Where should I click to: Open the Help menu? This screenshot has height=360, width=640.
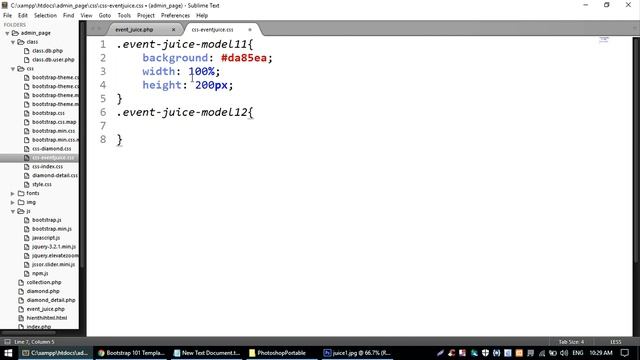click(202, 16)
